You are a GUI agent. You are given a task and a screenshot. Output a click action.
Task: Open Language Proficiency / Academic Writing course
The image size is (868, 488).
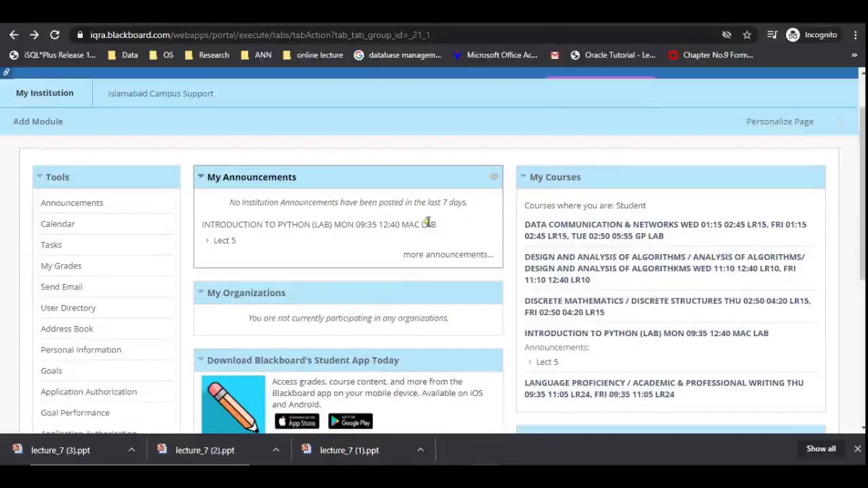[x=664, y=388]
